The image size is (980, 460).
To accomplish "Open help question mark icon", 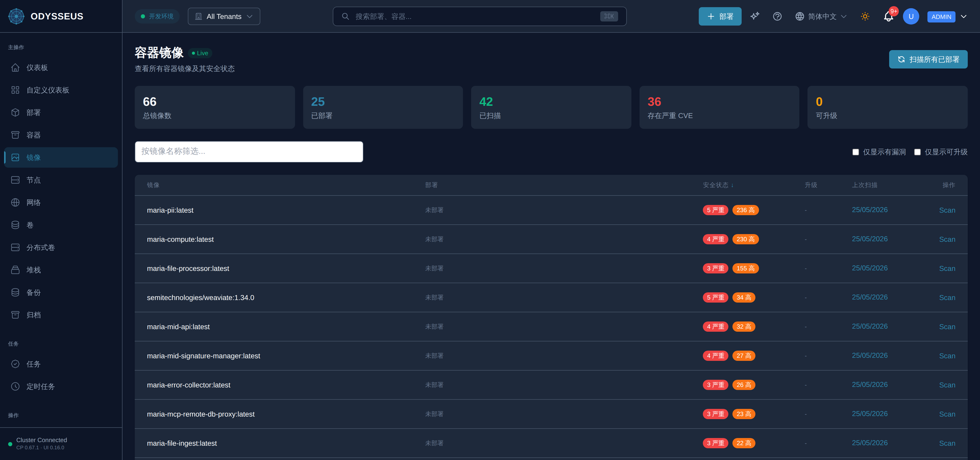I will click(x=777, y=16).
